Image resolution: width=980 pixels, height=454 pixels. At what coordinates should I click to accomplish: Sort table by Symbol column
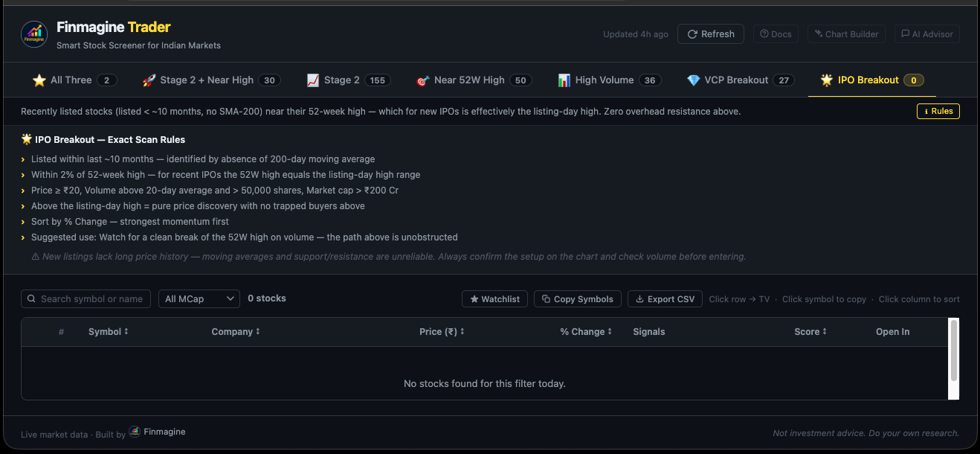coord(108,332)
